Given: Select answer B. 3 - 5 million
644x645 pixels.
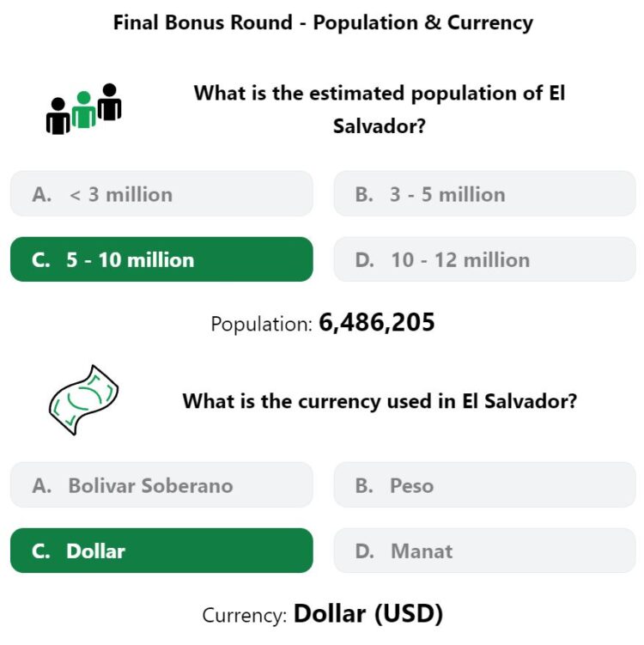Looking at the screenshot, I should (x=485, y=194).
